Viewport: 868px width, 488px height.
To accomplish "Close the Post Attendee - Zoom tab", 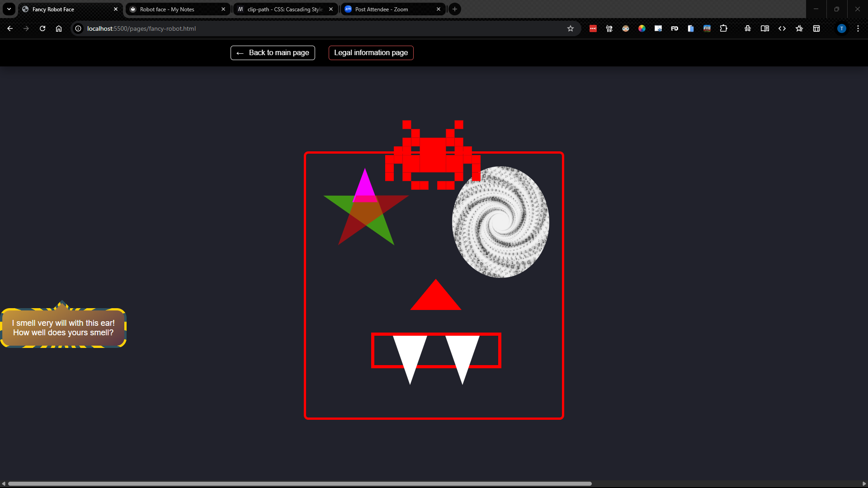I will (x=439, y=9).
